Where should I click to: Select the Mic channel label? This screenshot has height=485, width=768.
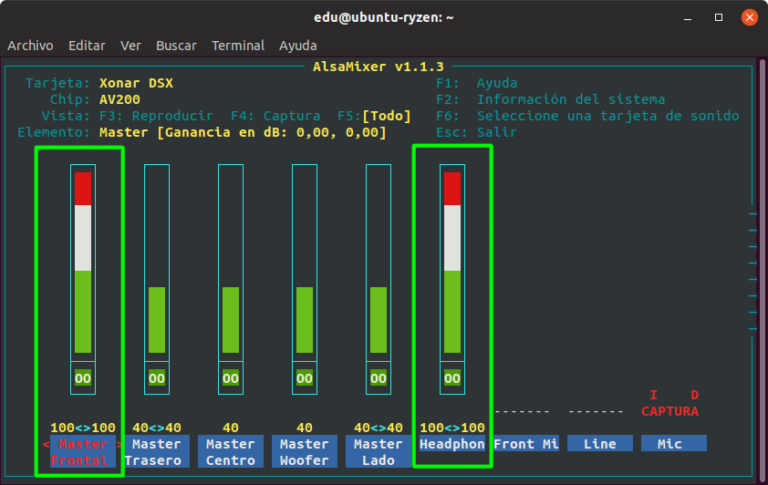pyautogui.click(x=674, y=444)
